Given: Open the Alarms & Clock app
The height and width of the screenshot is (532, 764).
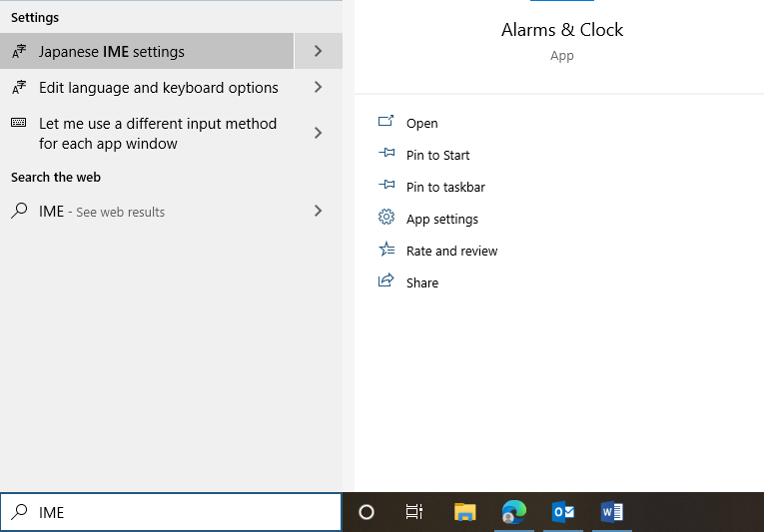Looking at the screenshot, I should (421, 123).
